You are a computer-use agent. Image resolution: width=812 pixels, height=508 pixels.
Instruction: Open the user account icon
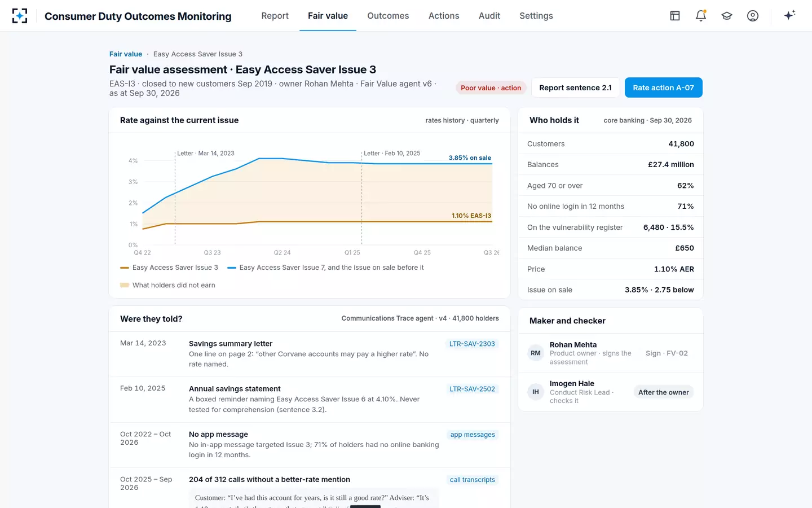click(x=753, y=16)
